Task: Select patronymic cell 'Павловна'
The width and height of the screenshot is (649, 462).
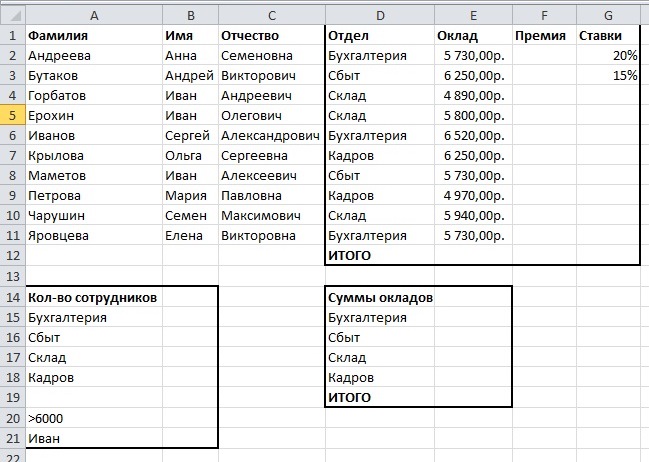Action: coord(272,195)
